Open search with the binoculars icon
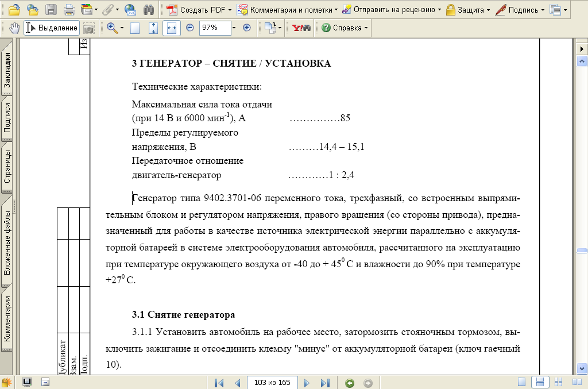Image resolution: width=588 pixels, height=389 pixels. point(149,10)
